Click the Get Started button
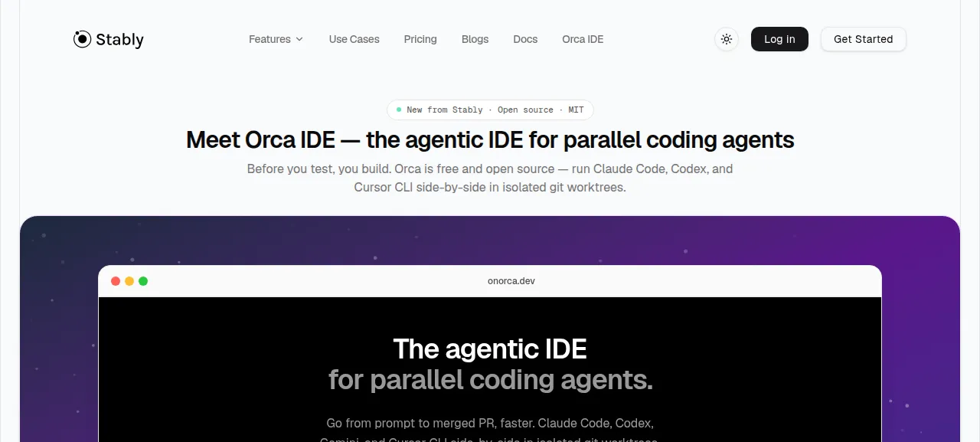The image size is (980, 442). tap(863, 39)
